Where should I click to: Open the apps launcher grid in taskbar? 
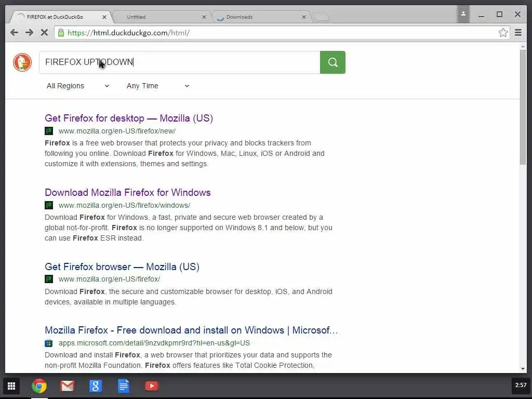[x=11, y=386]
